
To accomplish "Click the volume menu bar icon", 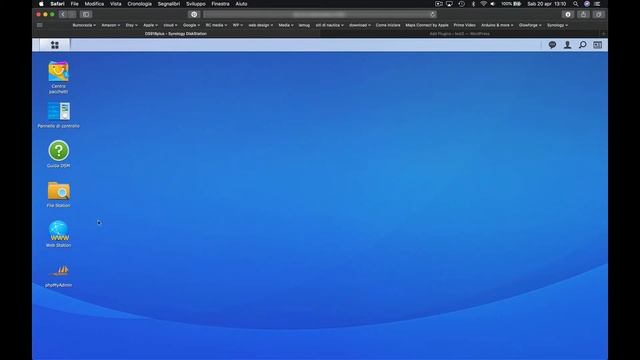I will pos(493,4).
